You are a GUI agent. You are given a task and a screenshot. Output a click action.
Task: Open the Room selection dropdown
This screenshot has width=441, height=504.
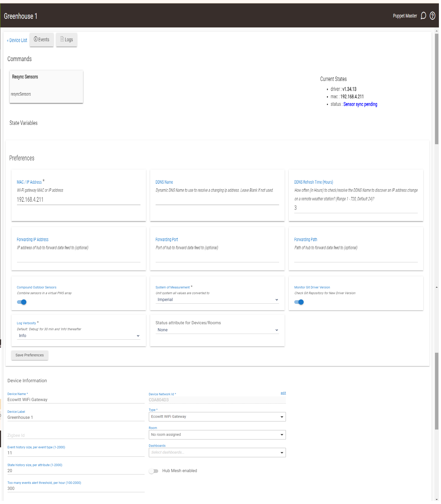217,435
